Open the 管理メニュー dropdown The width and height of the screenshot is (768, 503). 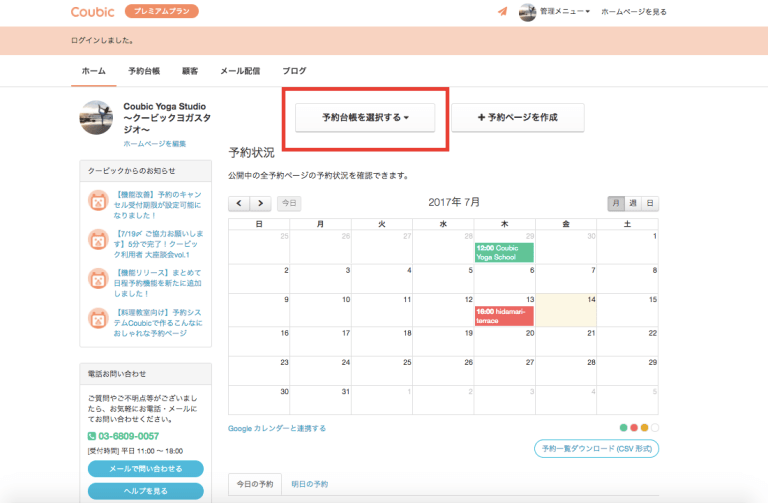565,11
